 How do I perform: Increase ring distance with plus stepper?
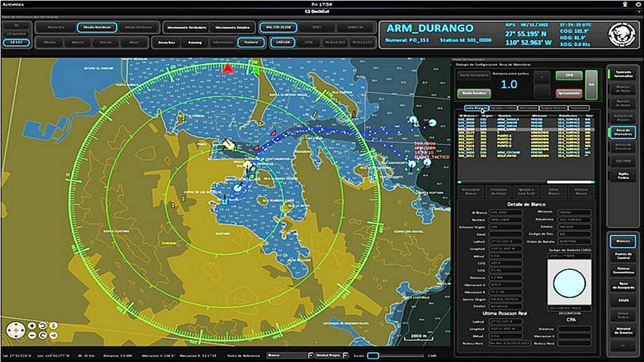pyautogui.click(x=542, y=77)
